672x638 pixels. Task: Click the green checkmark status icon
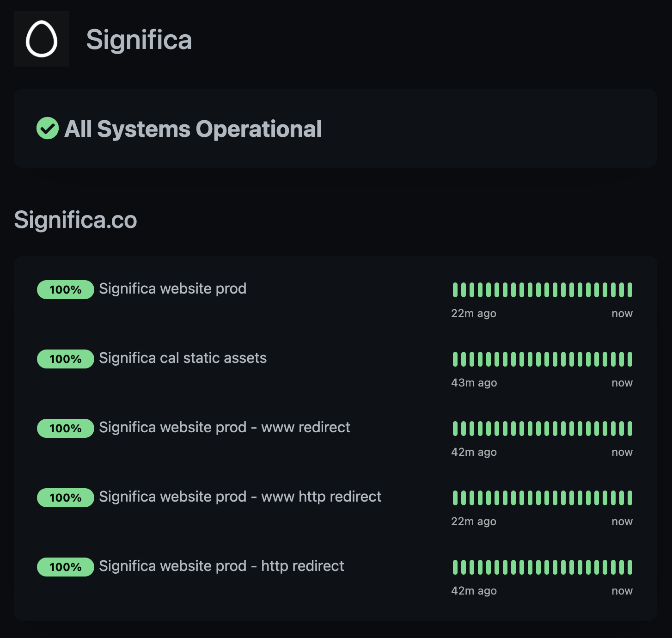tap(48, 128)
